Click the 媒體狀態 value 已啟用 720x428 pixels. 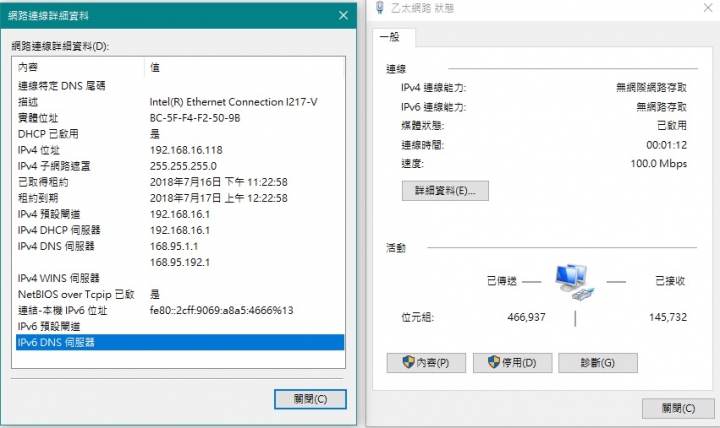pyautogui.click(x=672, y=125)
